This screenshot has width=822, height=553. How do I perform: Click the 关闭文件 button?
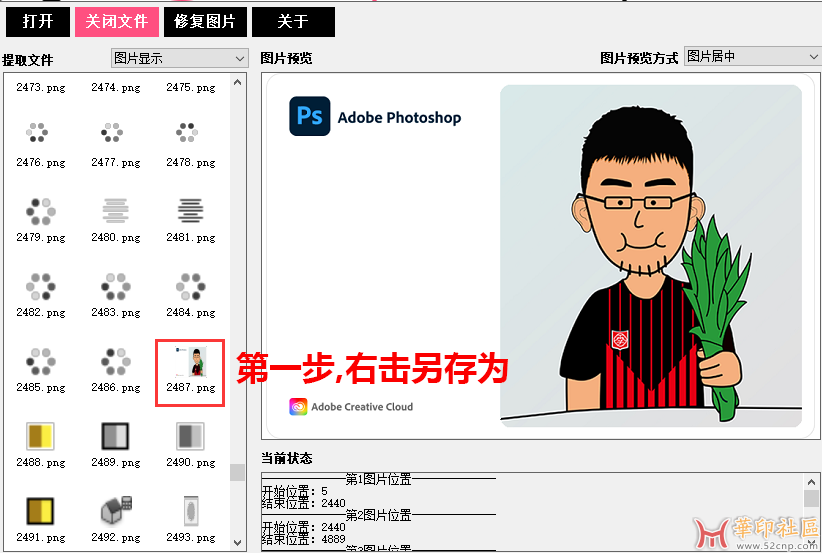coord(117,21)
